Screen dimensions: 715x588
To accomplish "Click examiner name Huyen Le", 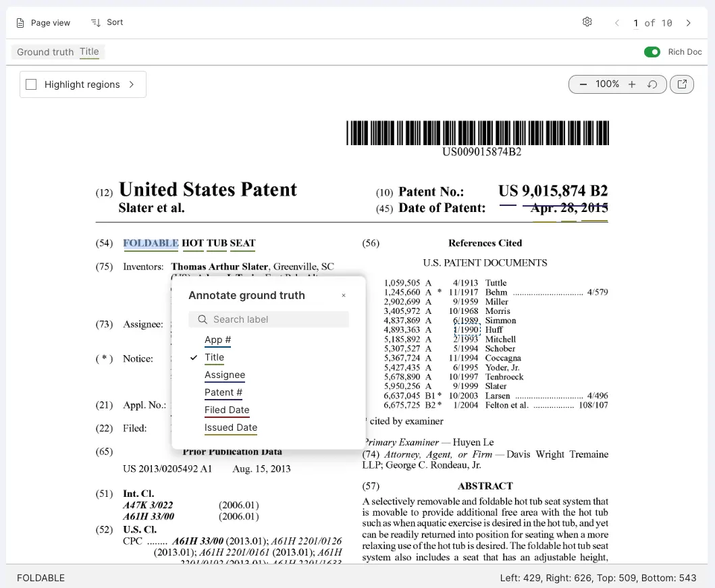I will 473,442.
